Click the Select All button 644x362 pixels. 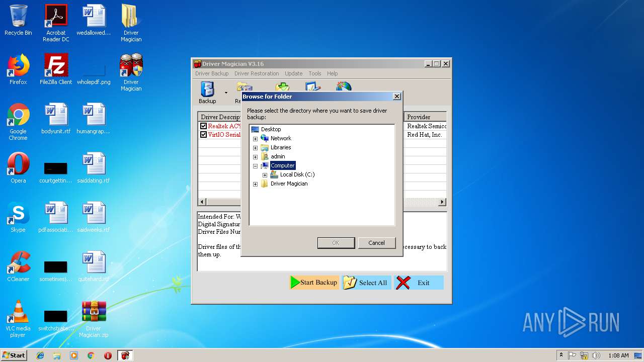click(366, 283)
